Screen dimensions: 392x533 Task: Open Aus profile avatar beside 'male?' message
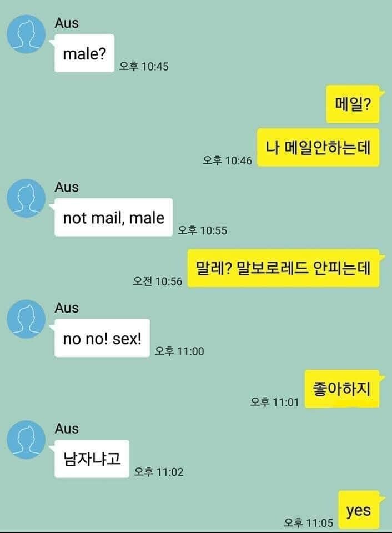click(26, 34)
